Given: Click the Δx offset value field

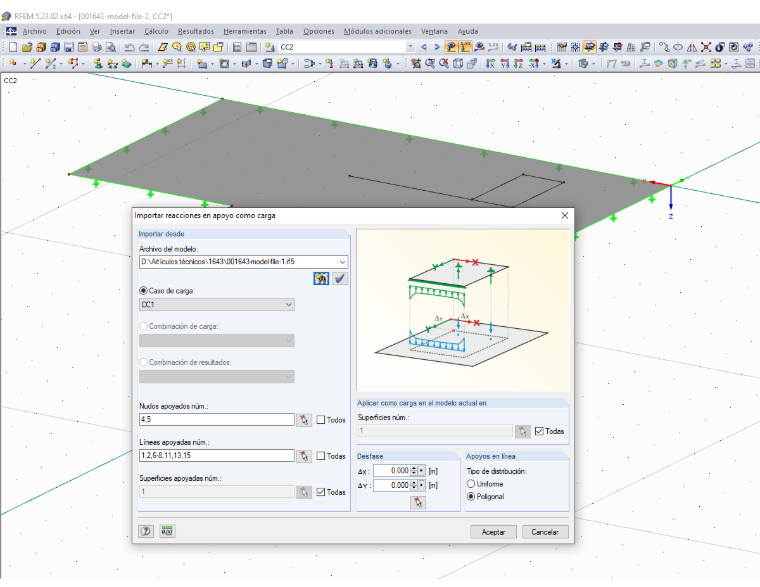Looking at the screenshot, I should pyautogui.click(x=392, y=471).
